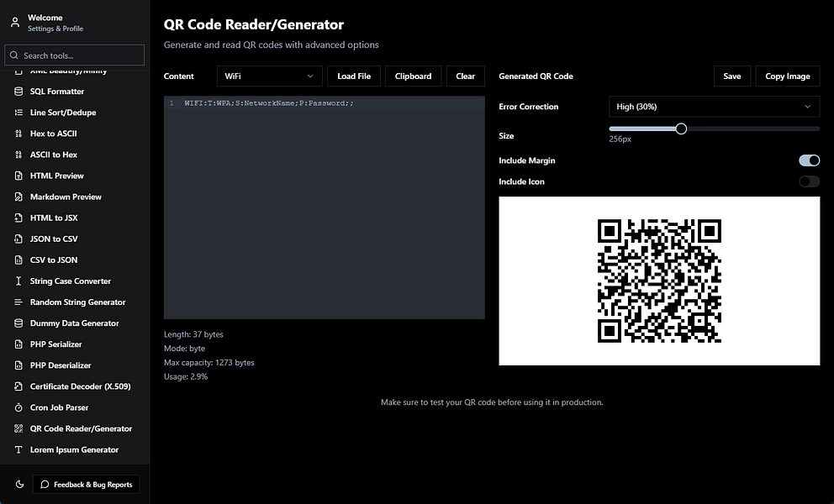Click the Search tools input field
834x504 pixels.
click(x=75, y=55)
